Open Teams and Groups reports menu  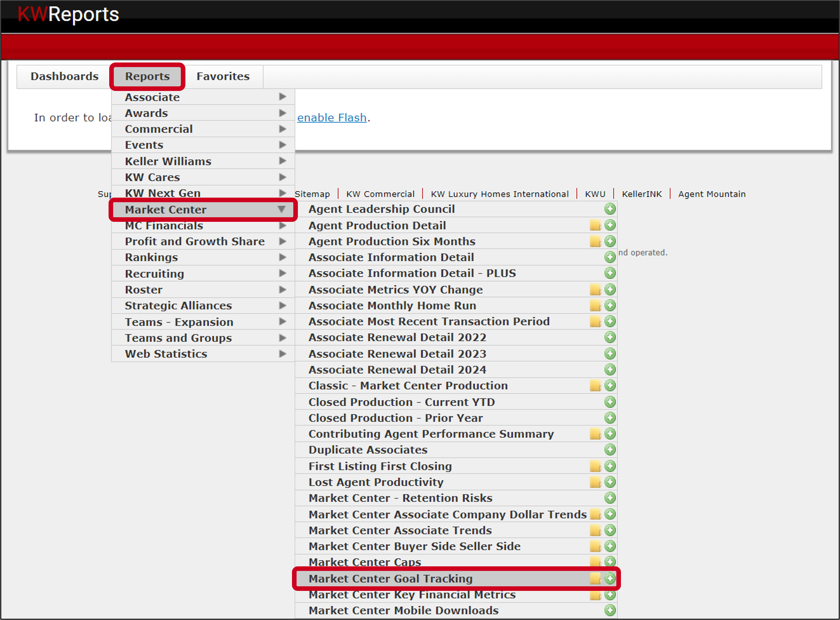point(203,338)
